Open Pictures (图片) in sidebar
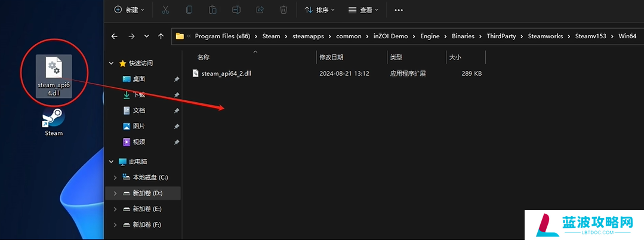Viewport: 644px width, 240px height. pyautogui.click(x=139, y=126)
